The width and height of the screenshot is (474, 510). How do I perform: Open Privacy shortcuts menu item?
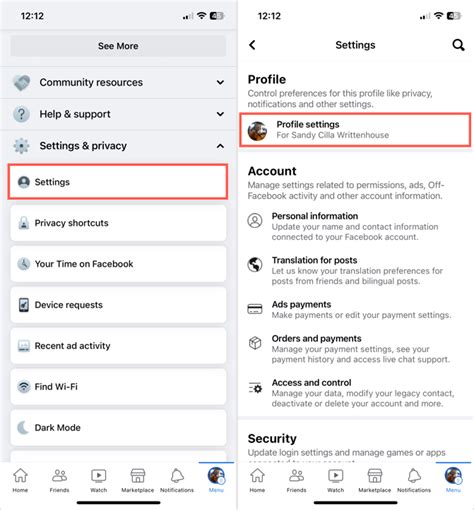pyautogui.click(x=118, y=223)
